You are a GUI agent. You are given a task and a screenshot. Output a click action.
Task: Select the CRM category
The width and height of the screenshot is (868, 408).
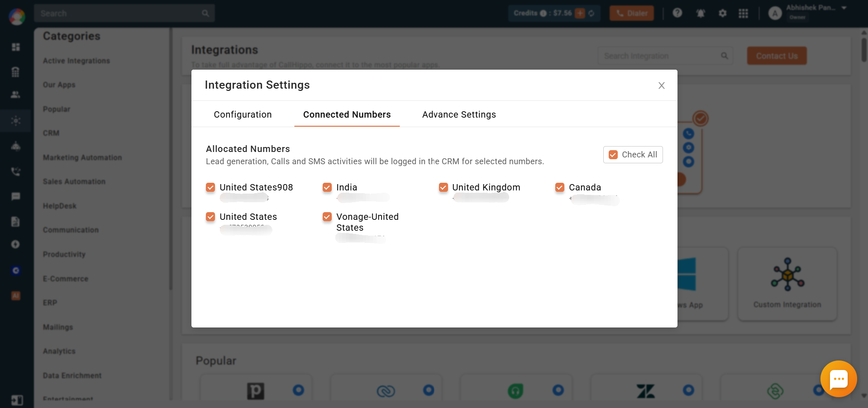pyautogui.click(x=51, y=133)
